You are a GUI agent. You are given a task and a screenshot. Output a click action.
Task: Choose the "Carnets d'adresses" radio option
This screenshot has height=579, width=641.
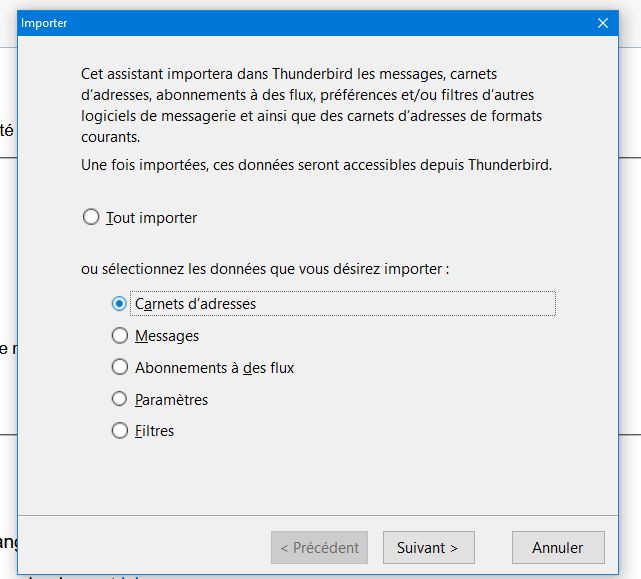120,303
